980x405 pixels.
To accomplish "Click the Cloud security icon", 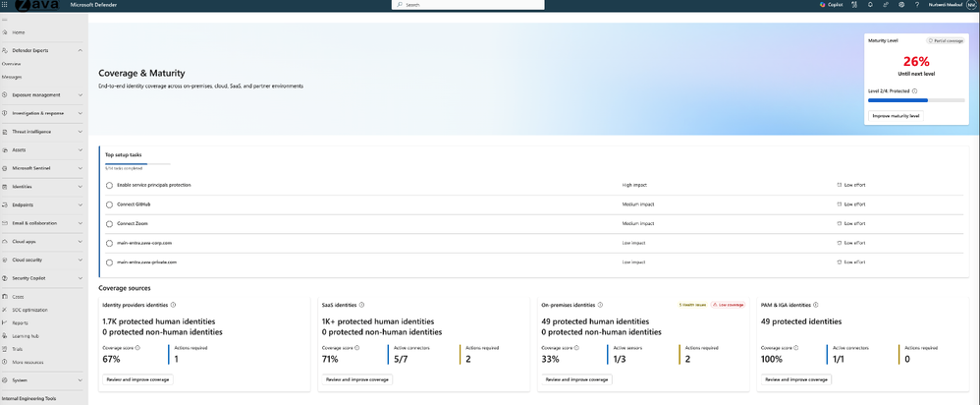I will point(5,260).
